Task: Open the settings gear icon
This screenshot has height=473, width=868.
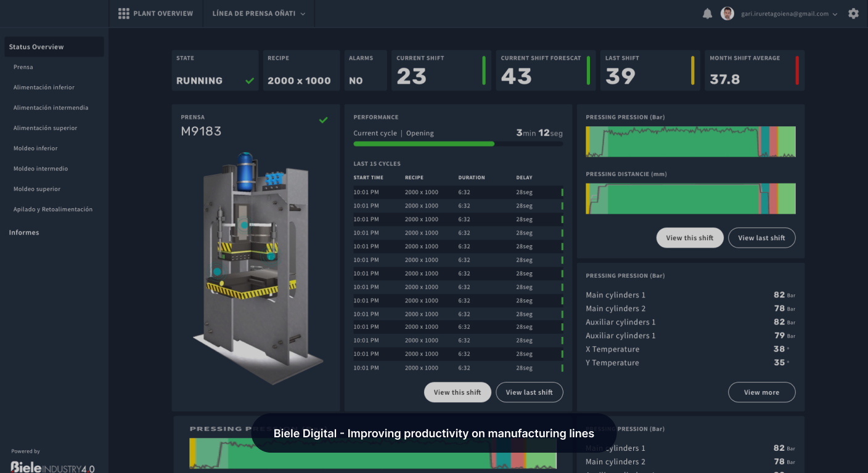Action: tap(853, 14)
